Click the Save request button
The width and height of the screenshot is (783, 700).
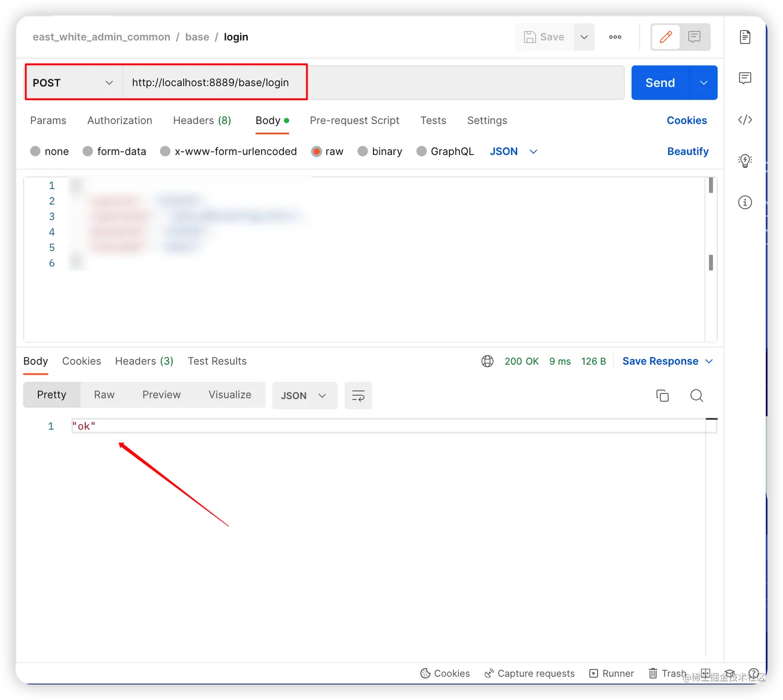tap(544, 37)
